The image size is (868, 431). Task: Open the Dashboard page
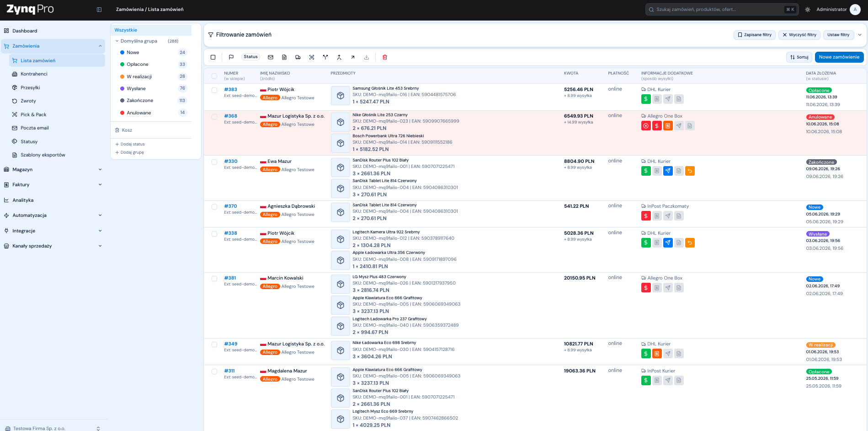click(x=54, y=31)
